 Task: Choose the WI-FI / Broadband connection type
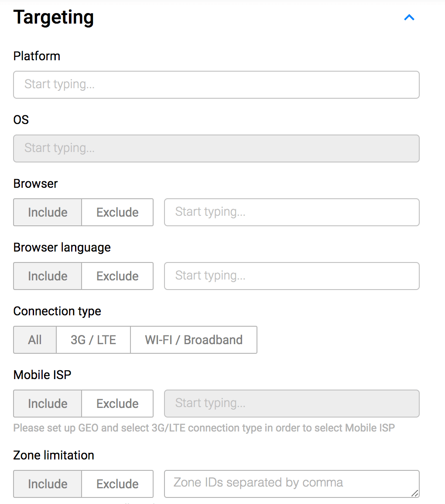coord(193,340)
